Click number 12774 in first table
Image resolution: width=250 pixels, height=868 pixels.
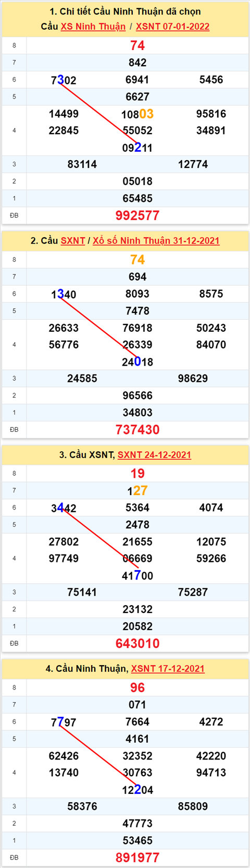193,164
